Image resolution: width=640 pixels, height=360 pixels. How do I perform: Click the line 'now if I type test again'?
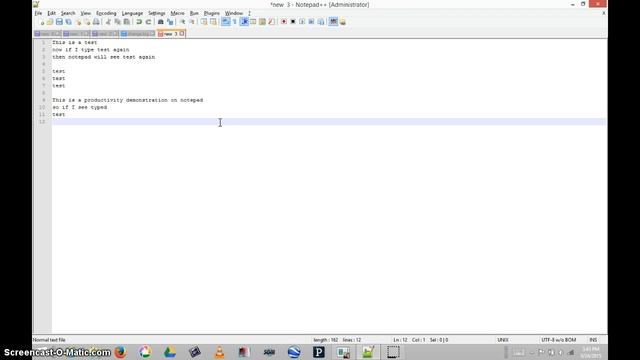(x=91, y=50)
